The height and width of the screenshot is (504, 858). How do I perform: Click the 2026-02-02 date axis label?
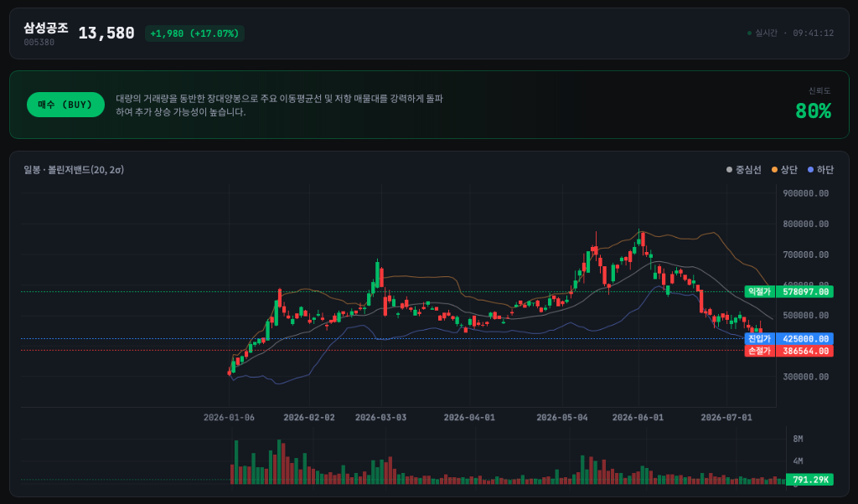point(309,418)
